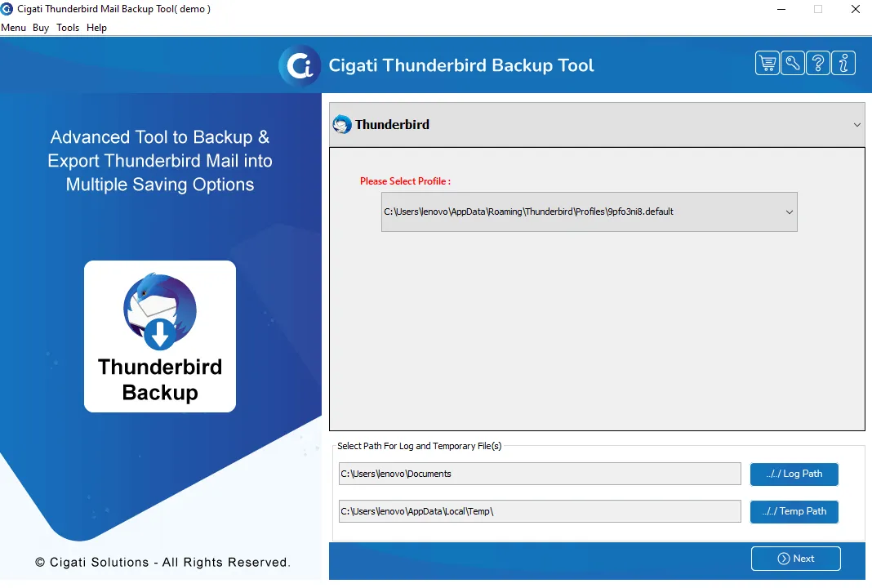Click the info about icon
This screenshot has height=588, width=872.
pyautogui.click(x=843, y=63)
